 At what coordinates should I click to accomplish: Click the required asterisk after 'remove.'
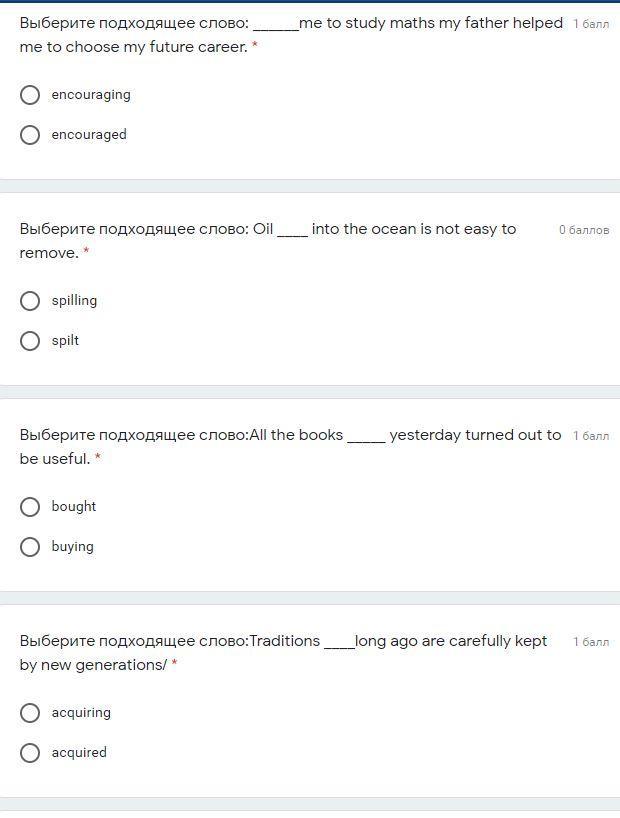point(86,252)
